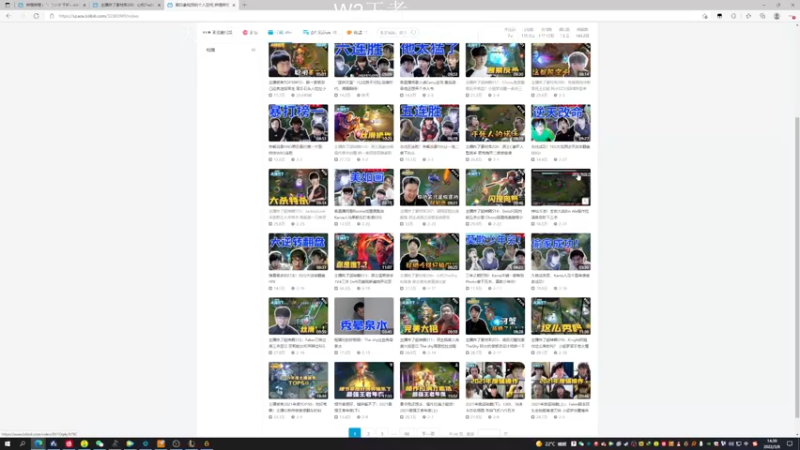The image size is (800, 450).
Task: Open the taskbar clock and date
Action: (x=772, y=443)
